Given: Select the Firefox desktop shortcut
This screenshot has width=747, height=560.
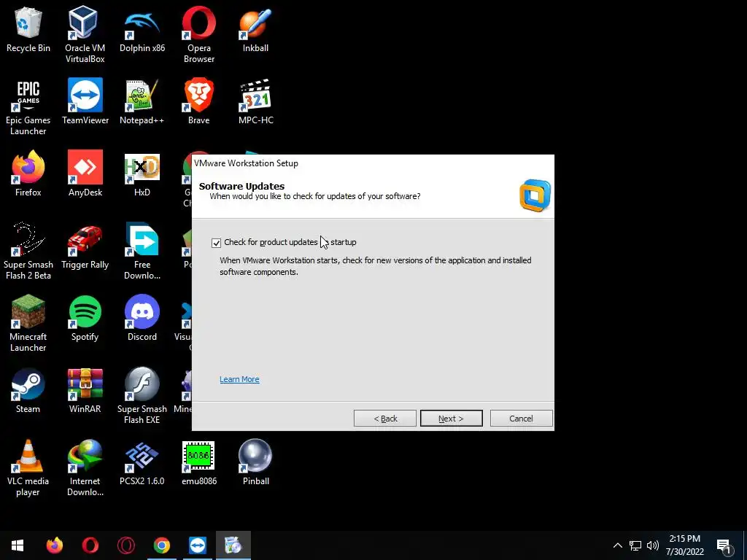Looking at the screenshot, I should [x=28, y=174].
